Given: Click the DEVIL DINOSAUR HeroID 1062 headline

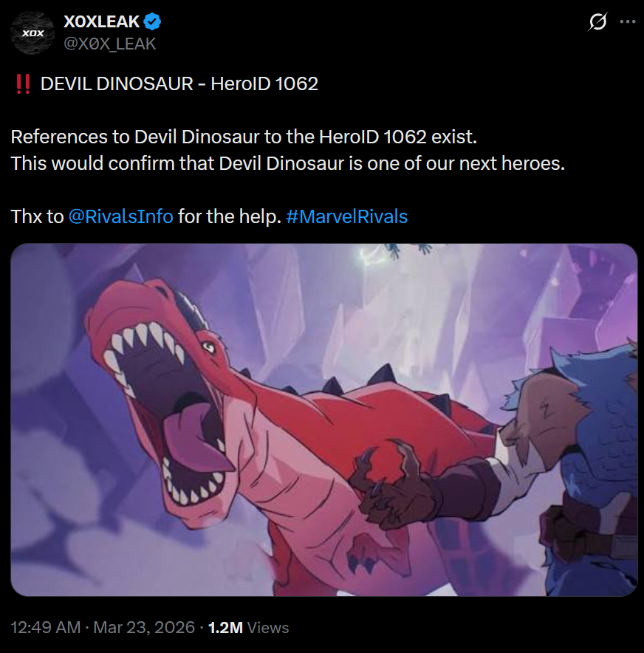Looking at the screenshot, I should tap(179, 84).
